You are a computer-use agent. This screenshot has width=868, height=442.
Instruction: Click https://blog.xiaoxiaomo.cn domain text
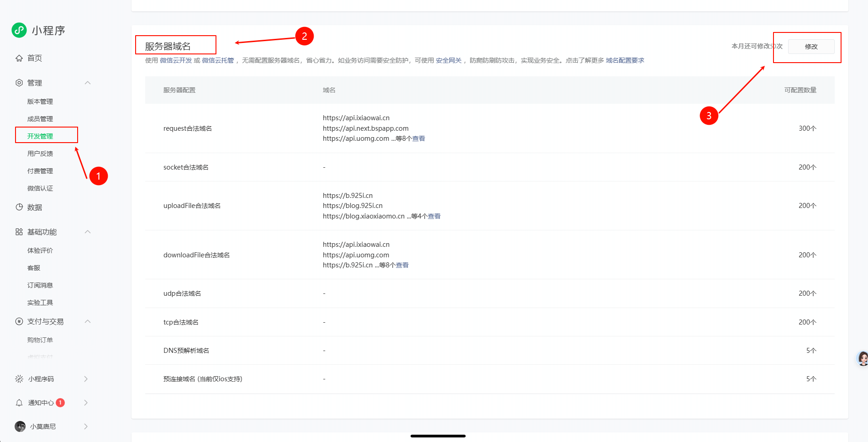[364, 216]
